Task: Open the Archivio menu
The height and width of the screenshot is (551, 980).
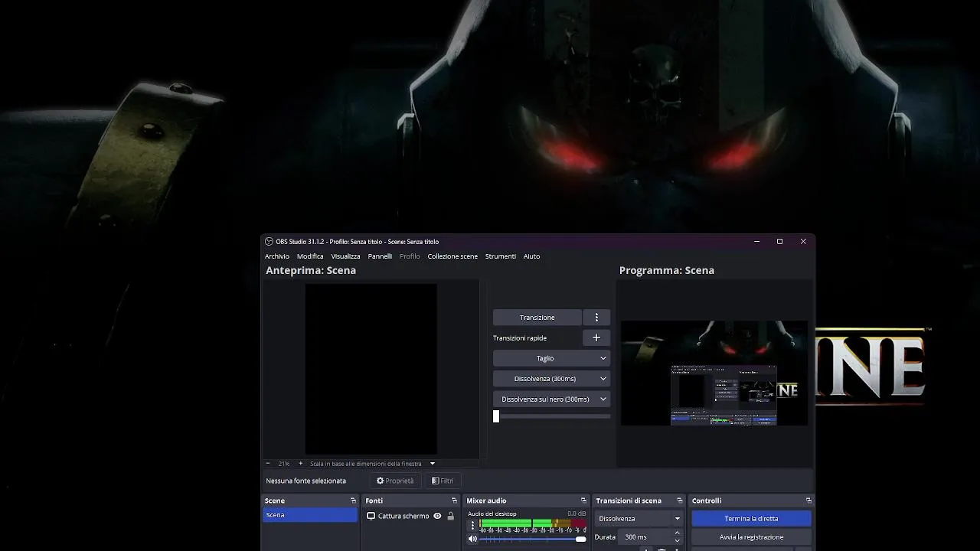Action: pos(277,256)
